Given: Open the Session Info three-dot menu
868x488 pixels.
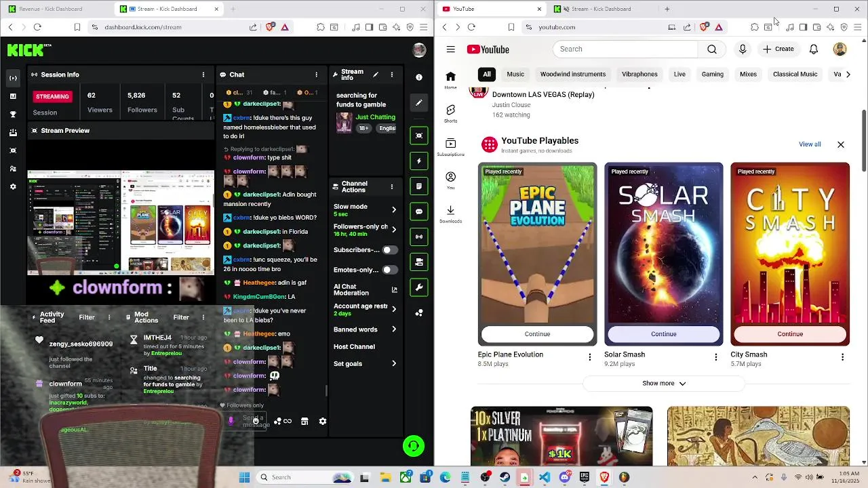Looking at the screenshot, I should [x=203, y=75].
